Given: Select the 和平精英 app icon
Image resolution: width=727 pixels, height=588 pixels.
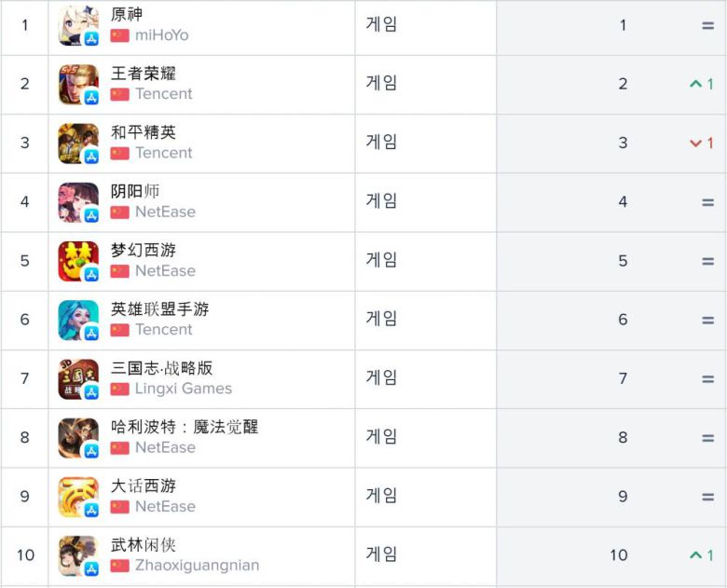Looking at the screenshot, I should [78, 143].
